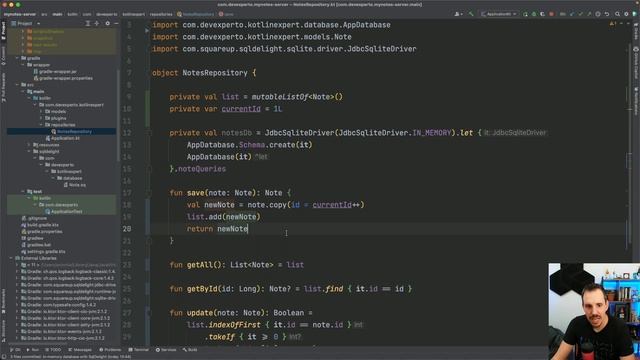640x360 pixels.
Task: Collapse the repositories package
Action: (41, 124)
